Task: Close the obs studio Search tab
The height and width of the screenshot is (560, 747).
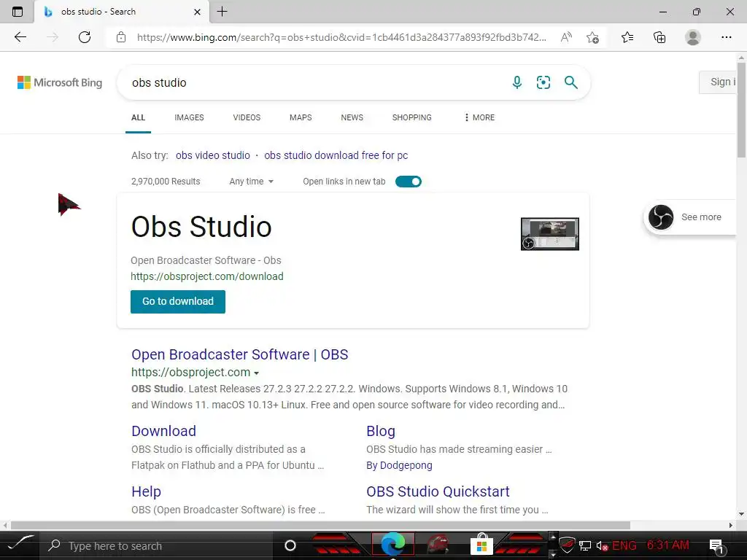Action: pos(197,12)
